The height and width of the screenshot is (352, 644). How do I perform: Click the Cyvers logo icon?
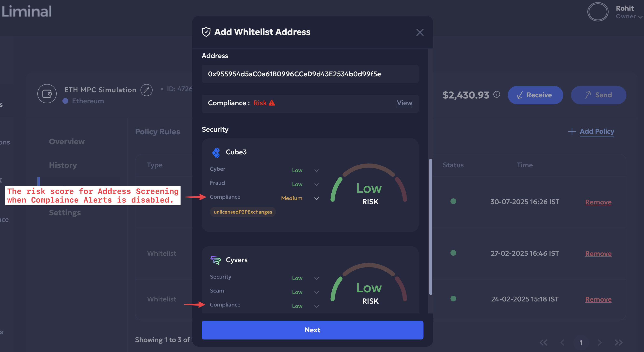[215, 260]
